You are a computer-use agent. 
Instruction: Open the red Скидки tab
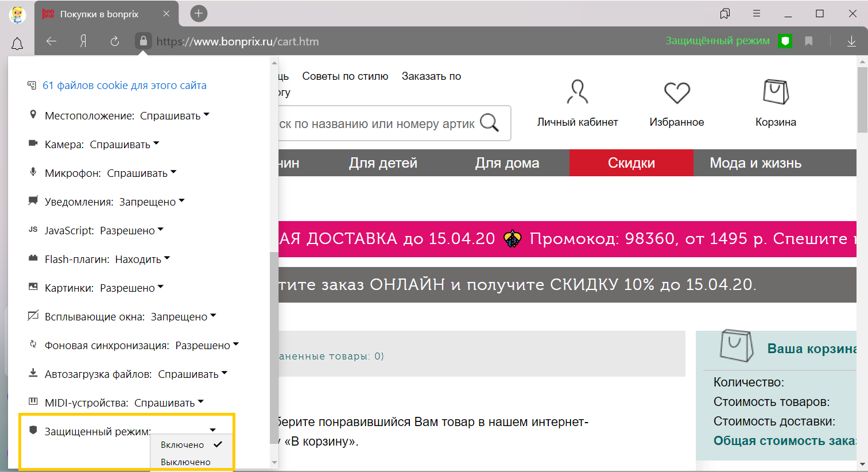[631, 163]
